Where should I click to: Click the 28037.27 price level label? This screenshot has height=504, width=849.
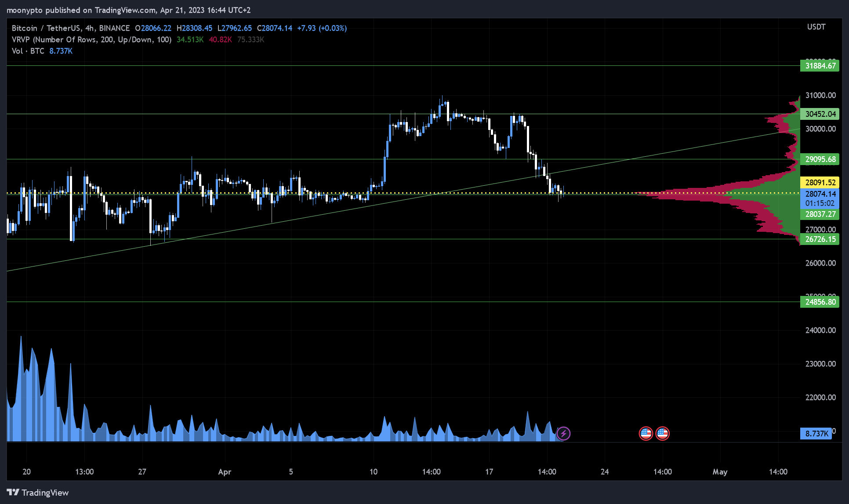click(x=820, y=214)
